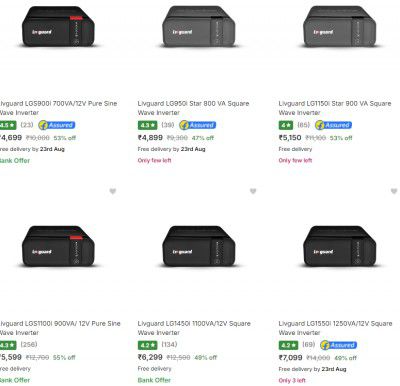
Task: Click 'Only few left' under LG950i Star
Action: click(x=155, y=160)
